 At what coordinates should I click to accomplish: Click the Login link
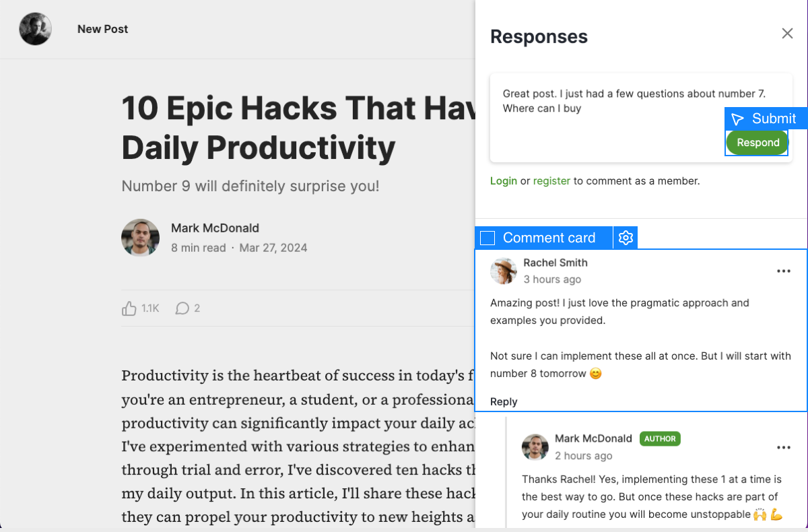tap(504, 180)
